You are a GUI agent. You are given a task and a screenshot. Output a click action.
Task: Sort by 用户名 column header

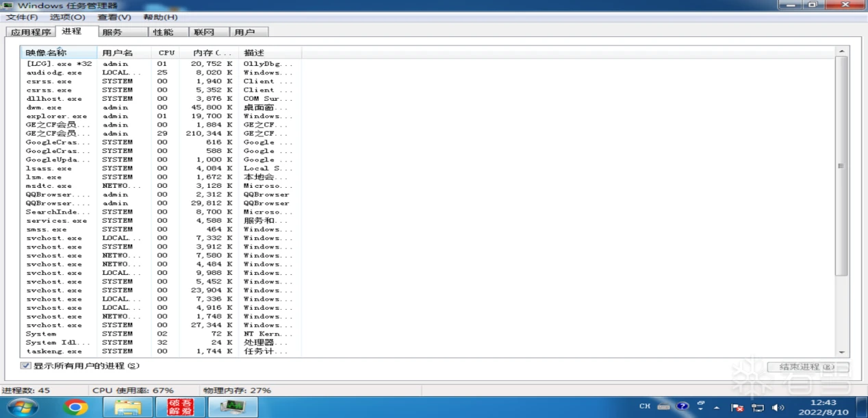tap(125, 53)
